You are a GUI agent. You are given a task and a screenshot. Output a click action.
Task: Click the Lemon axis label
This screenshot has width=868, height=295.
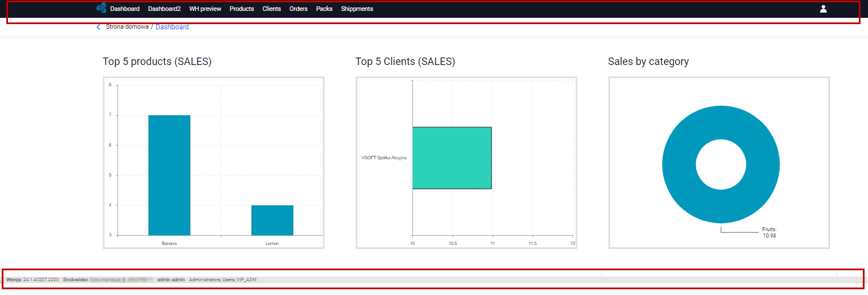[x=272, y=243]
